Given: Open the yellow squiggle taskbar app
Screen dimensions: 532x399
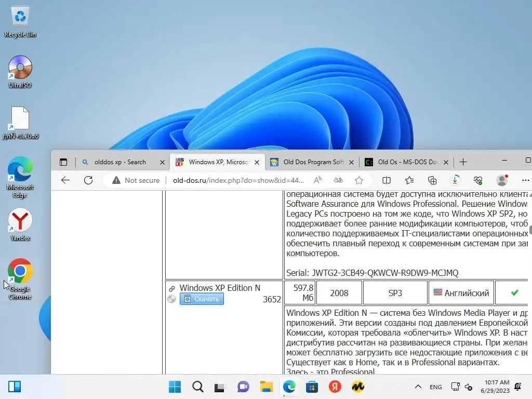Looking at the screenshot, I should pos(357,387).
